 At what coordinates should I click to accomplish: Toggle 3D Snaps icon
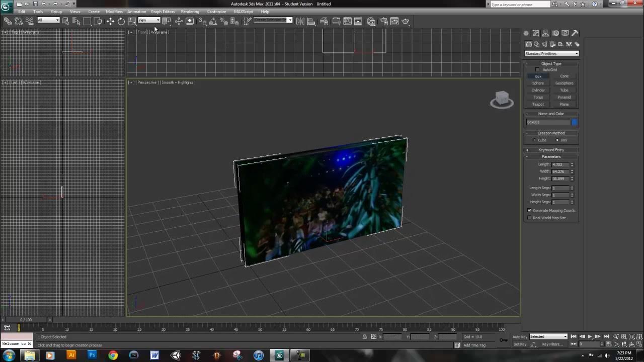202,21
